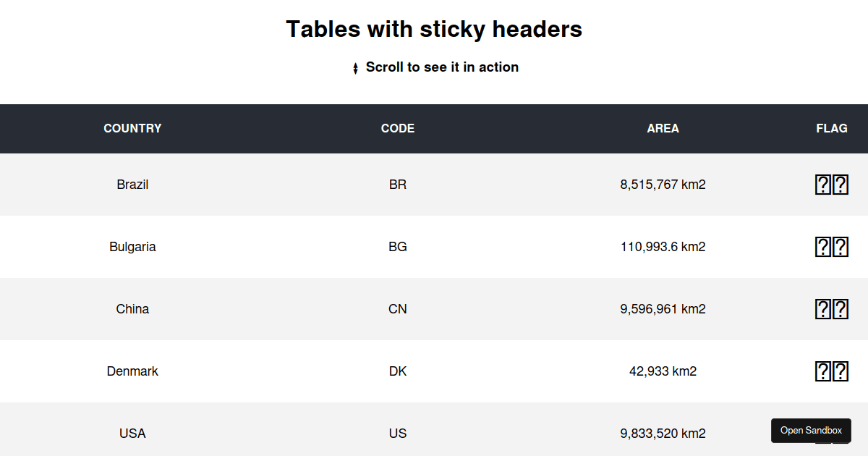868x456 pixels.
Task: Click the Open Sandbox button
Action: (811, 431)
